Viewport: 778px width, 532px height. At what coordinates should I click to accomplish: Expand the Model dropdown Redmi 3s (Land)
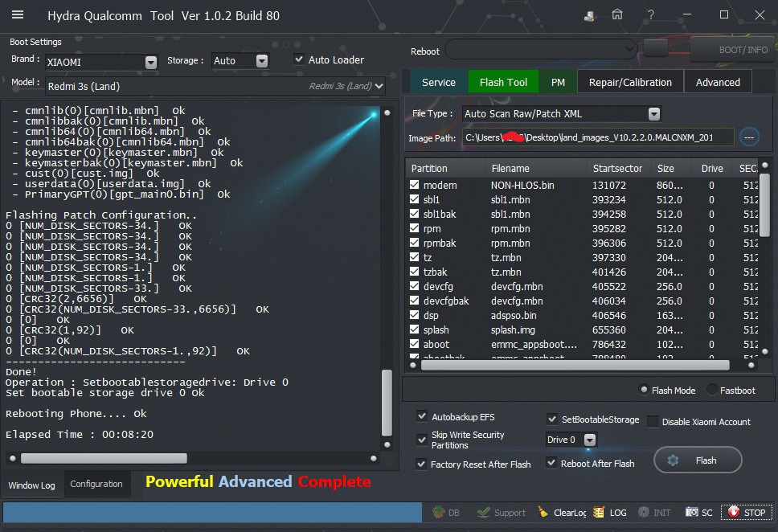(x=215, y=86)
